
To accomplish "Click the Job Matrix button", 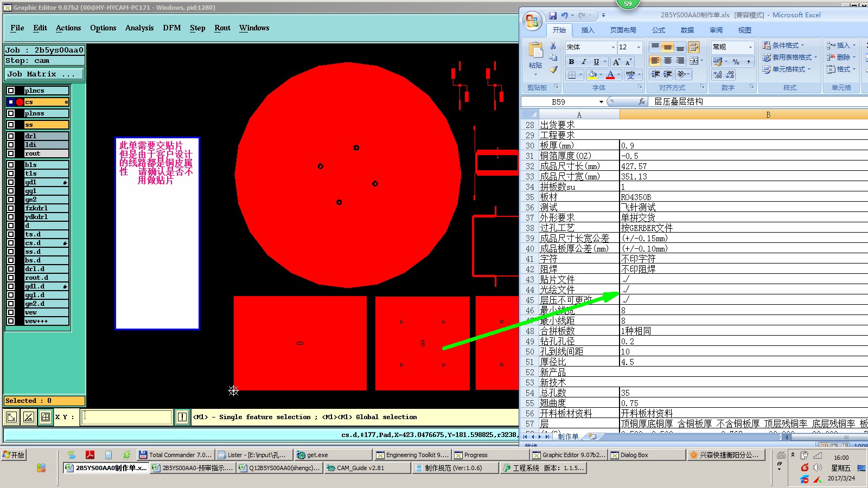I will 44,74.
